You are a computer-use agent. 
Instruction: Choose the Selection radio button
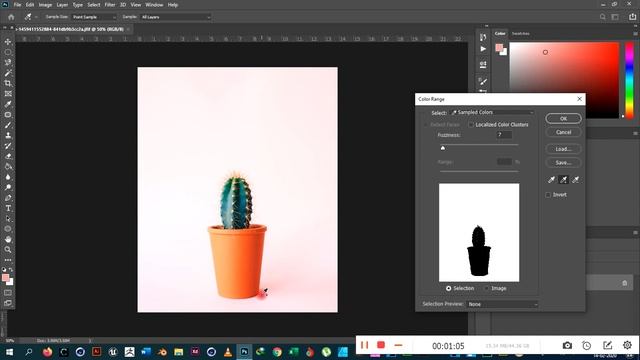449,288
